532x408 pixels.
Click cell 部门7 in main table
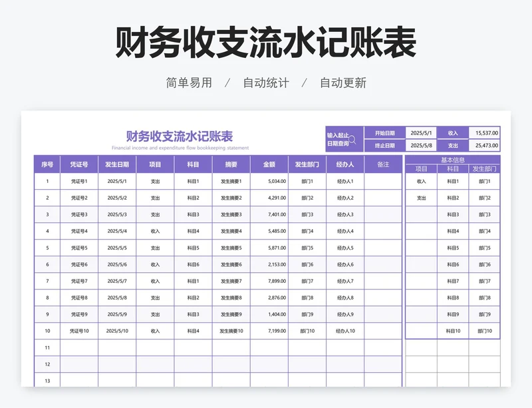coord(307,281)
